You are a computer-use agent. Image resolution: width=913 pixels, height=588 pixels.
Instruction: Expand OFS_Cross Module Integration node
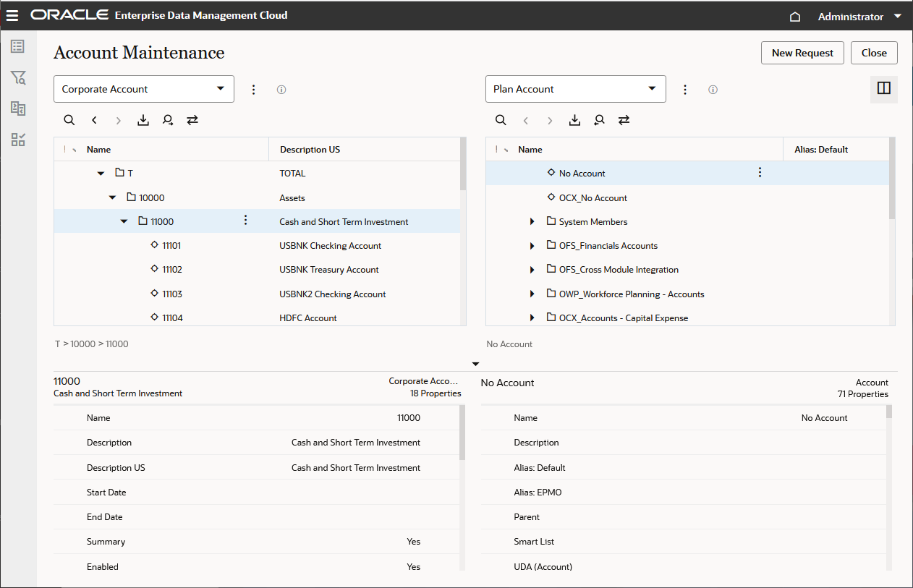pyautogui.click(x=532, y=269)
